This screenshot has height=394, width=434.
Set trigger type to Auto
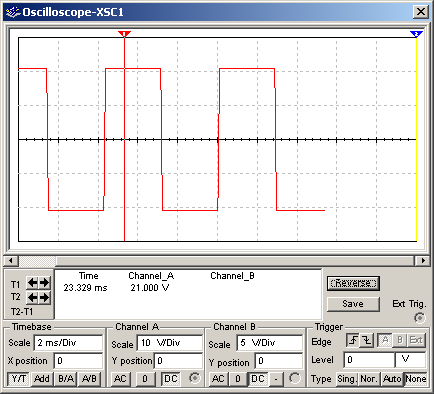coord(392,379)
